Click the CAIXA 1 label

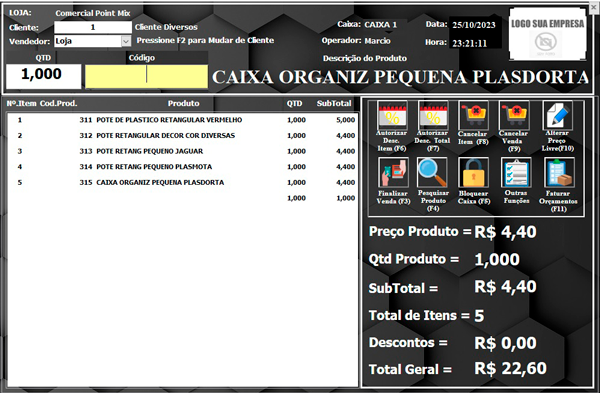click(x=381, y=25)
